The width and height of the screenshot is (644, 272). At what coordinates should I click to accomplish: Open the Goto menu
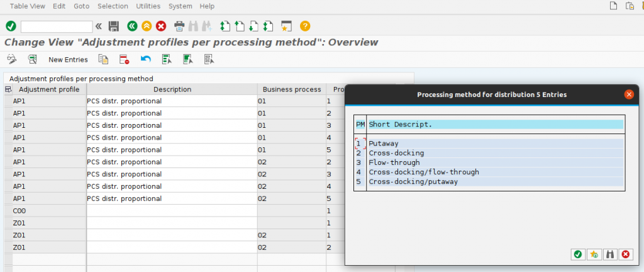point(81,6)
